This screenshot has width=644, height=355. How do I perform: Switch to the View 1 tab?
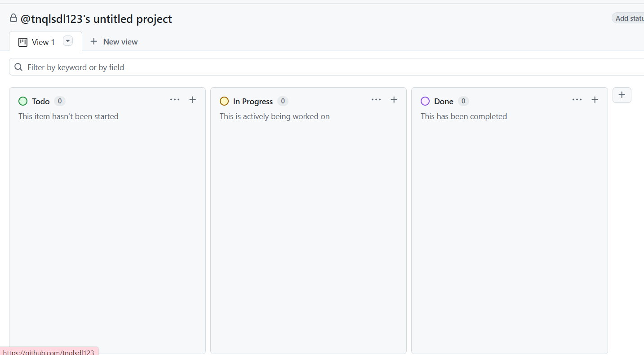[45, 41]
